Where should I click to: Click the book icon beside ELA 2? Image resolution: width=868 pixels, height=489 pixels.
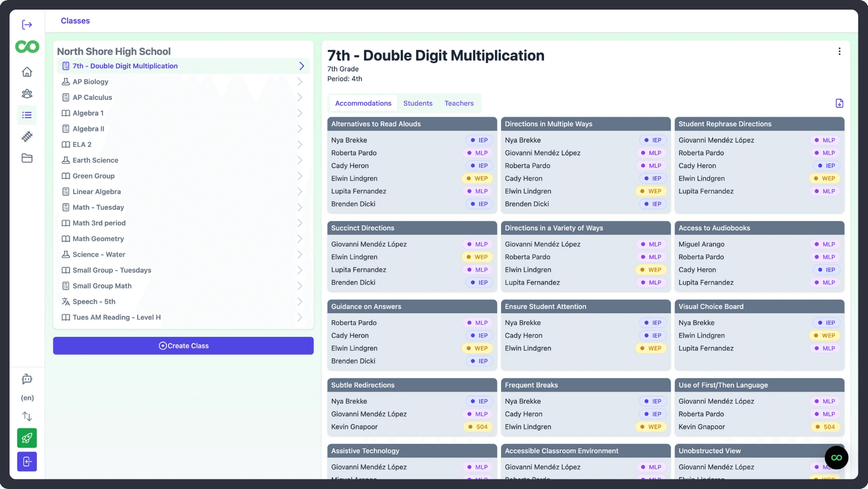pyautogui.click(x=66, y=144)
